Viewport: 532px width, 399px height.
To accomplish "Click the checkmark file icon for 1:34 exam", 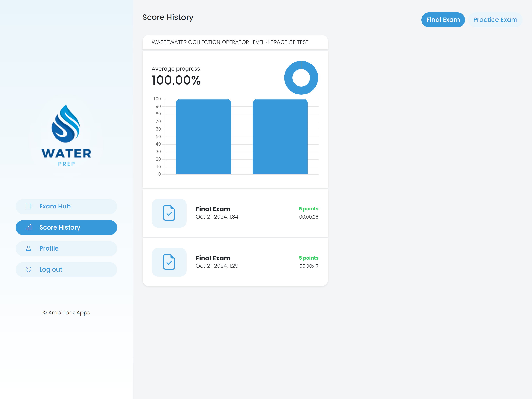I will coord(169,213).
